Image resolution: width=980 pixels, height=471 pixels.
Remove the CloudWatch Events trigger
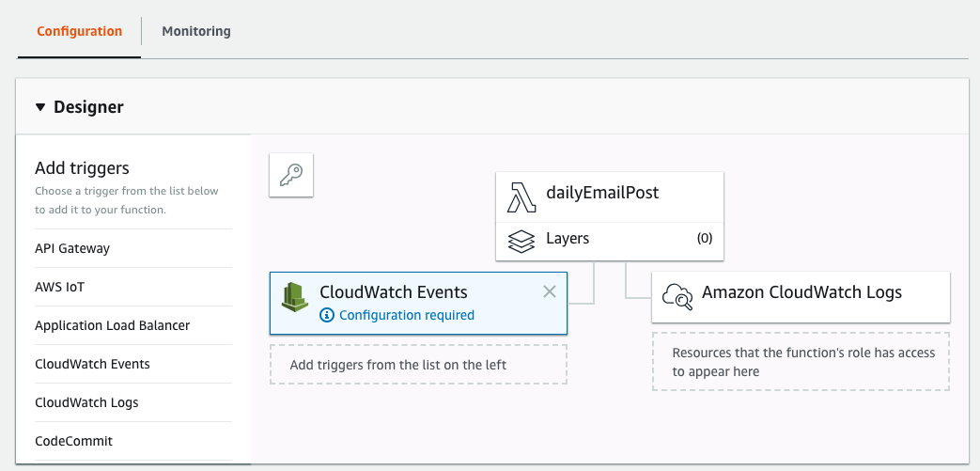point(550,291)
